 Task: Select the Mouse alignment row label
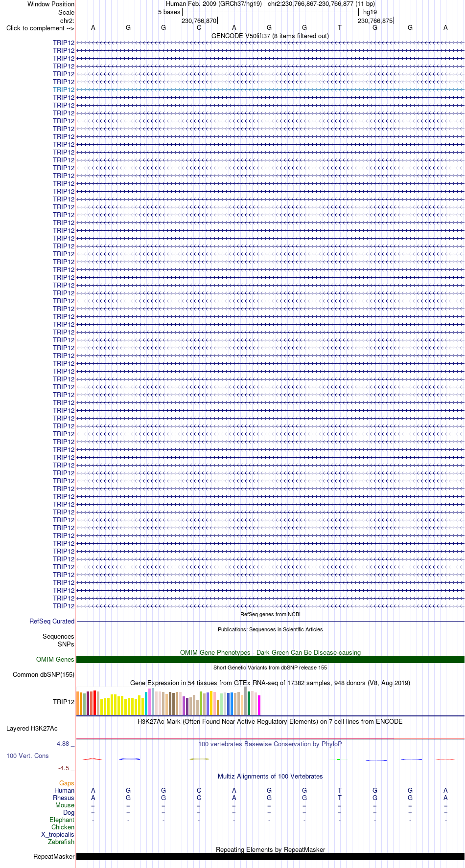[65, 805]
